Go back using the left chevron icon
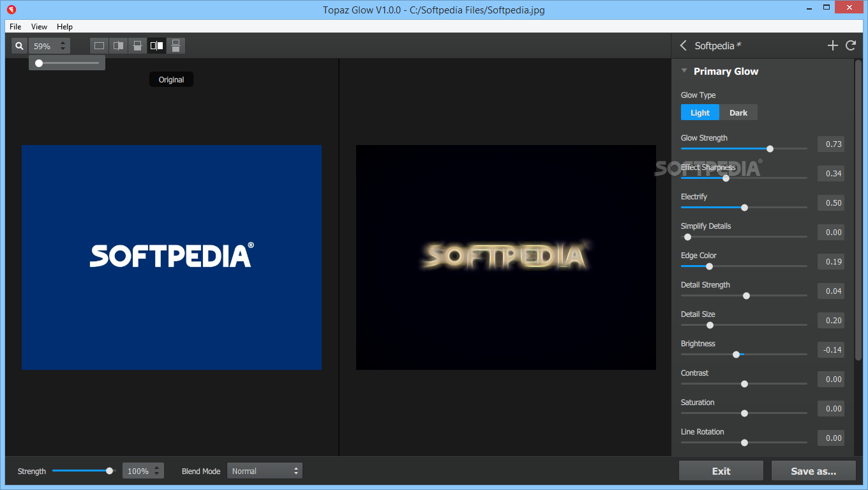 tap(684, 45)
